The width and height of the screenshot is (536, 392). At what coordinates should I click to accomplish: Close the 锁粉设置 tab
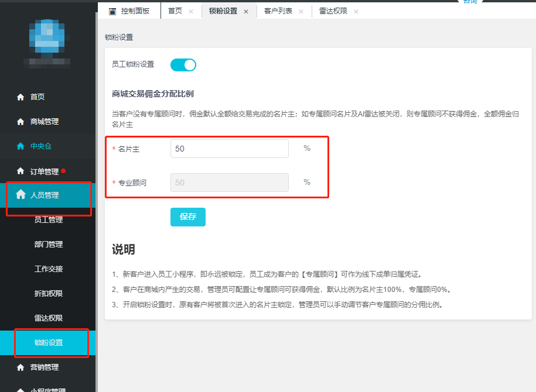click(246, 12)
